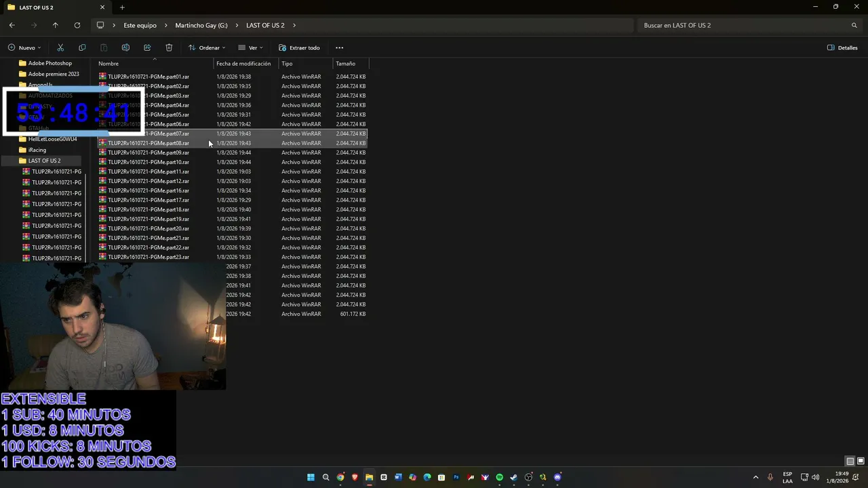
Task: Open Microsoft Word from the taskbar
Action: click(x=398, y=477)
